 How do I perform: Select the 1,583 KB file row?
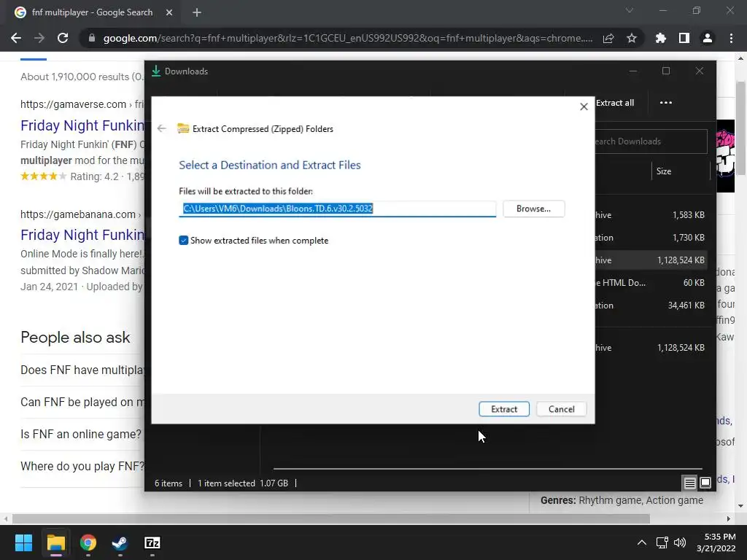point(651,215)
